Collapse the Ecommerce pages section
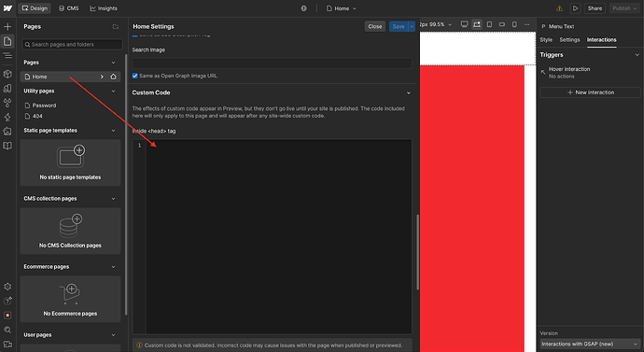644x352 pixels. [x=113, y=267]
